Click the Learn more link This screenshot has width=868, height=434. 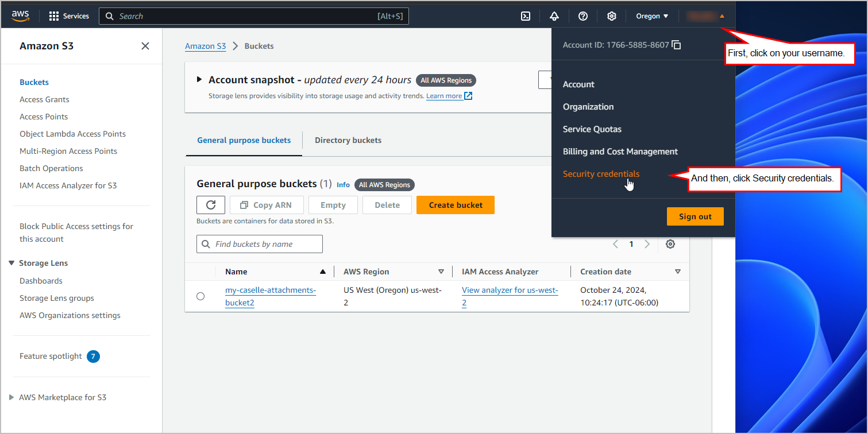pyautogui.click(x=449, y=96)
